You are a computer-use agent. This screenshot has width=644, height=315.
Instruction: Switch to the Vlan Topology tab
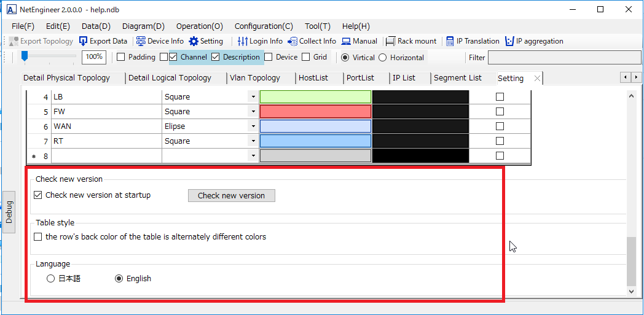254,78
